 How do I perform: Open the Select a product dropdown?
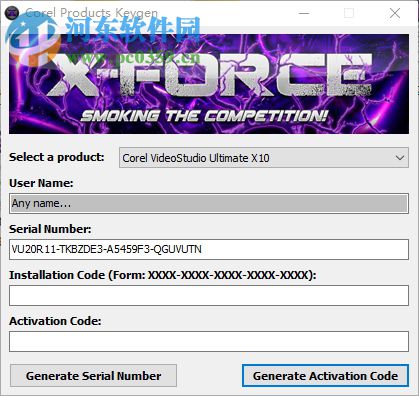264,158
